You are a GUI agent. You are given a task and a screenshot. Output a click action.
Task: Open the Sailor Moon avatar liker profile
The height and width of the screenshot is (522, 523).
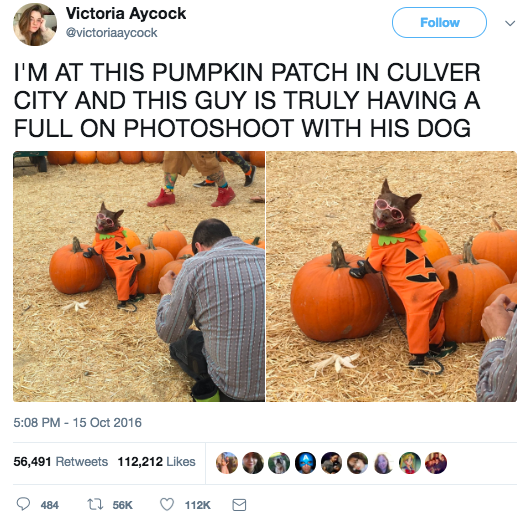(410, 463)
